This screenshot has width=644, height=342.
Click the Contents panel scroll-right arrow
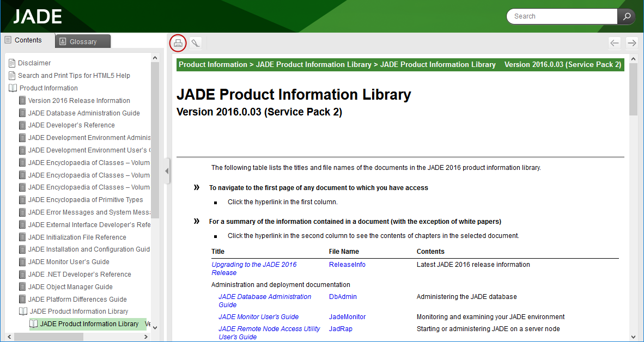146,337
